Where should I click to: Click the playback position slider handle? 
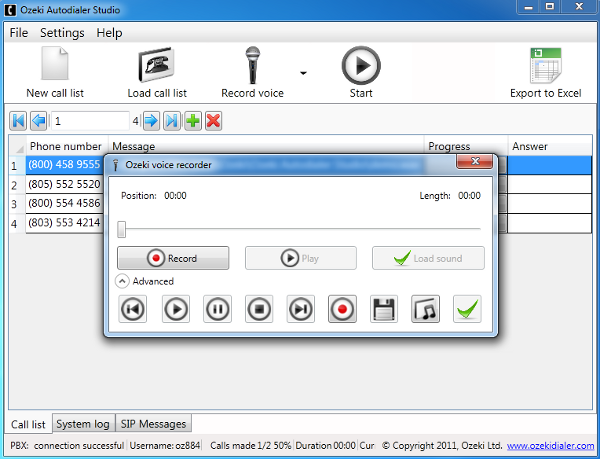point(121,229)
